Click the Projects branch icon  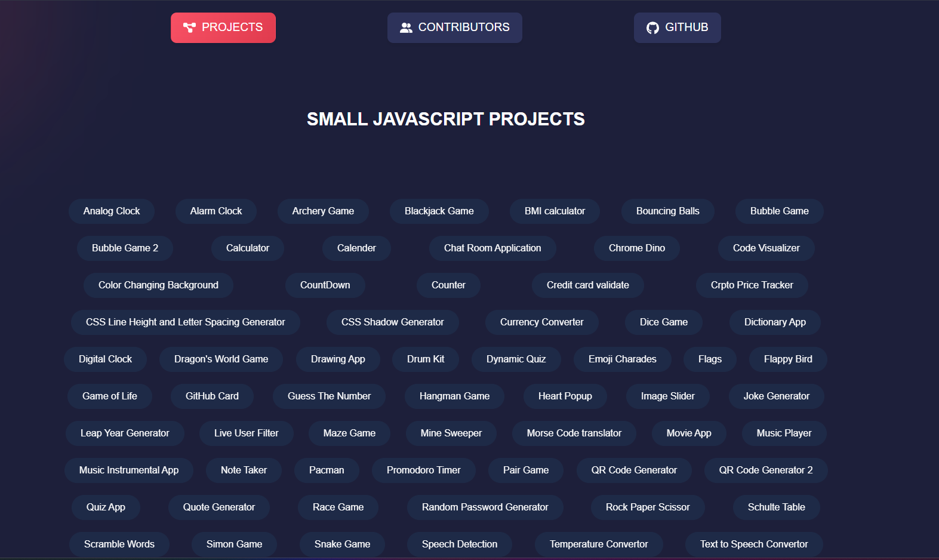click(x=189, y=27)
